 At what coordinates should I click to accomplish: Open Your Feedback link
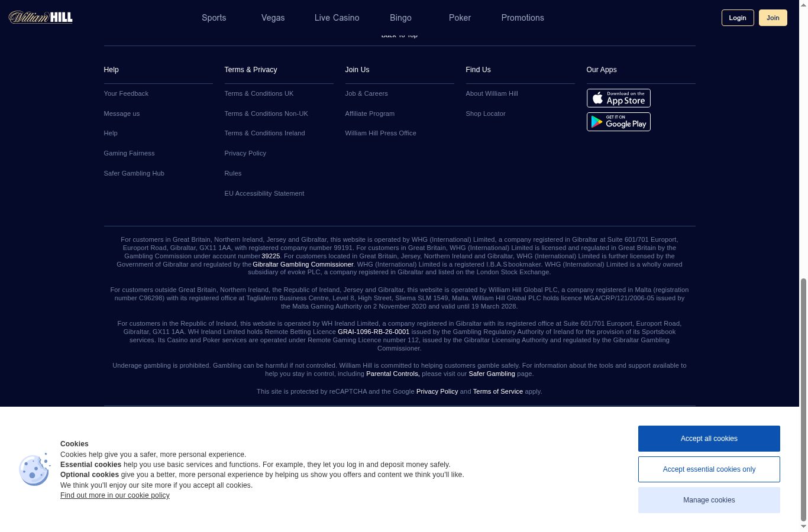(126, 93)
